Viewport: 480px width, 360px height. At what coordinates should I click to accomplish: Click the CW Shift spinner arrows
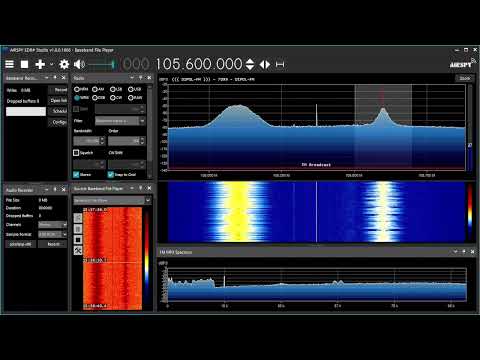point(142,164)
